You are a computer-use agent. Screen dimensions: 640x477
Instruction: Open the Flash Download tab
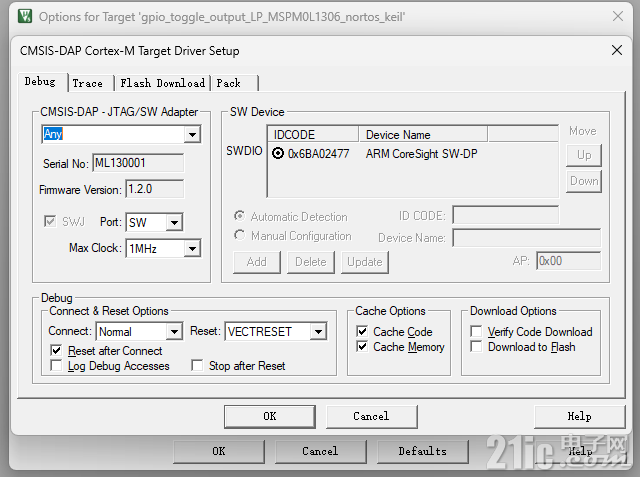tap(162, 83)
